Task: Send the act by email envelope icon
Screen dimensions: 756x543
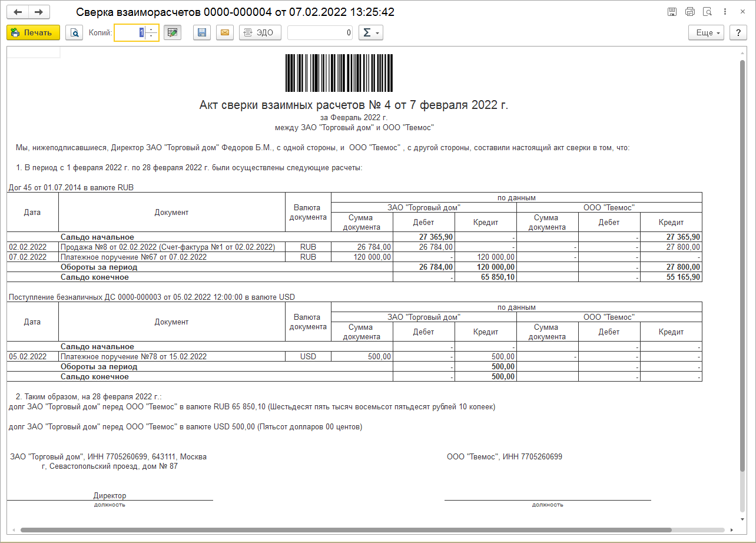Action: (x=224, y=32)
